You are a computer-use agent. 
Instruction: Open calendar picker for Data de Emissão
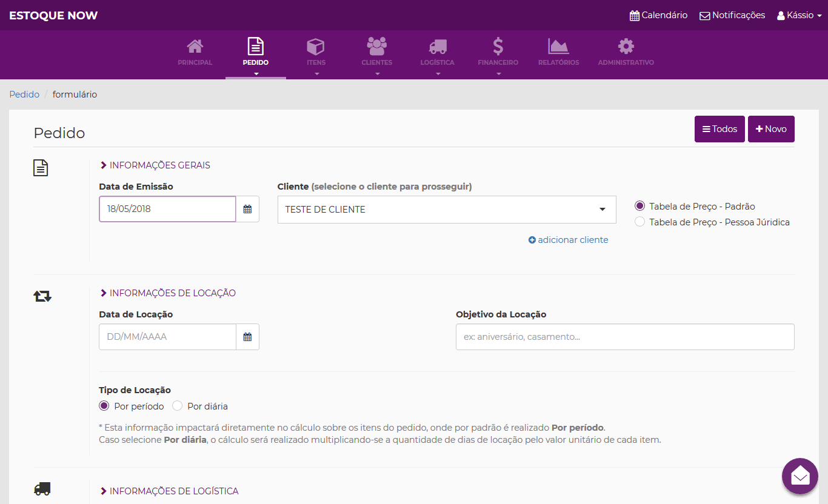tap(247, 209)
